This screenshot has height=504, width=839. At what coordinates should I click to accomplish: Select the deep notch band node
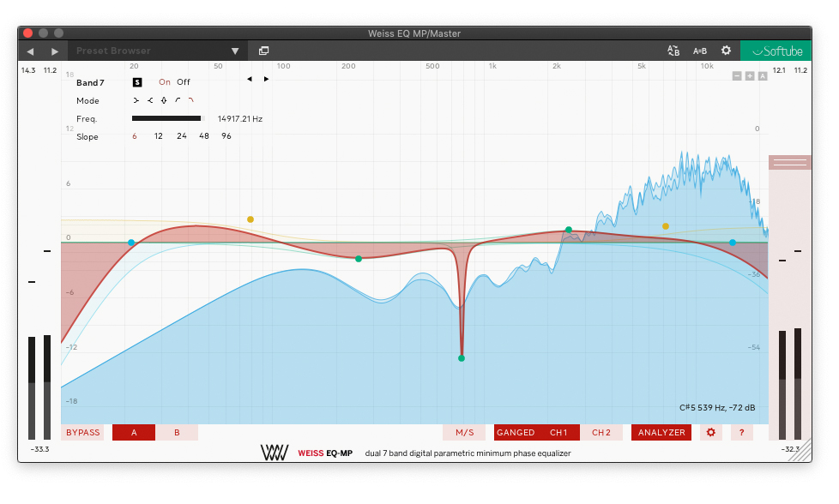coord(462,358)
